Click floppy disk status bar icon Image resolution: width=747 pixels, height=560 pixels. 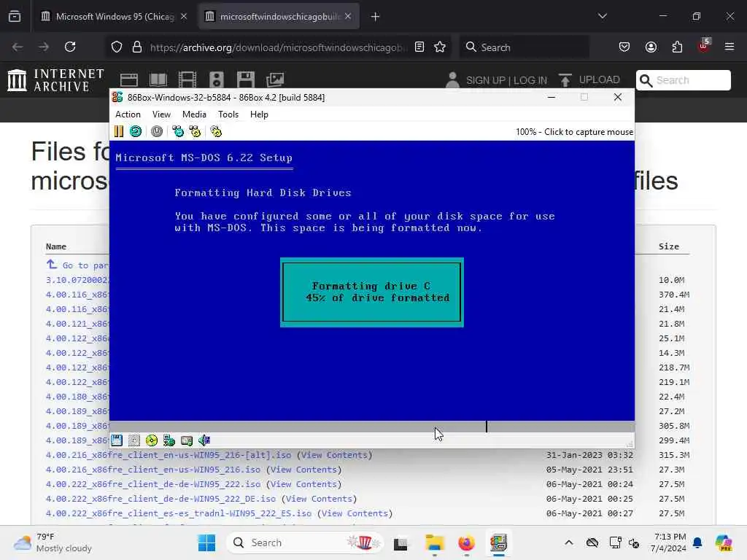117,440
